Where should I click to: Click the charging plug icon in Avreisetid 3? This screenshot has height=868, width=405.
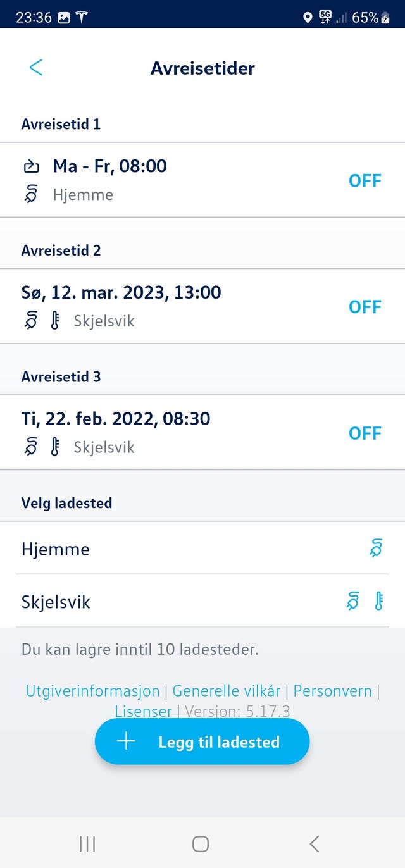31,447
